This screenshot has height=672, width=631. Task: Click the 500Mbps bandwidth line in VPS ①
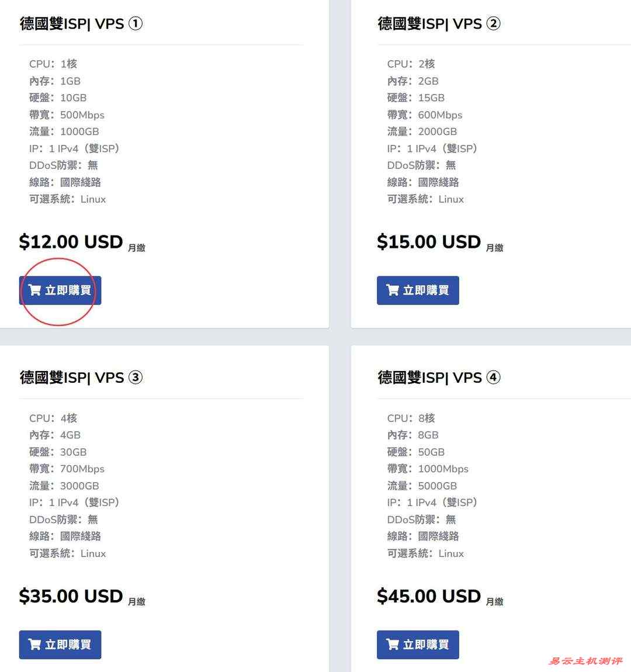point(67,115)
